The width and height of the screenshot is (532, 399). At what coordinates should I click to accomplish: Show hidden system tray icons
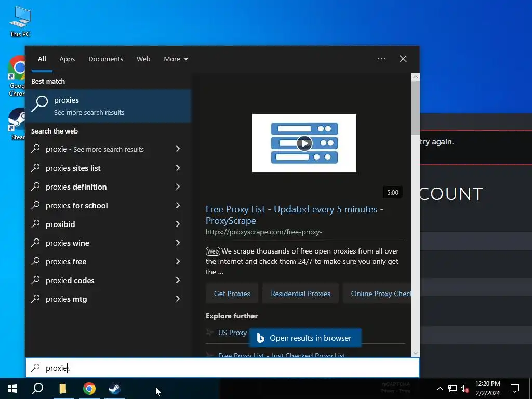[x=440, y=389]
